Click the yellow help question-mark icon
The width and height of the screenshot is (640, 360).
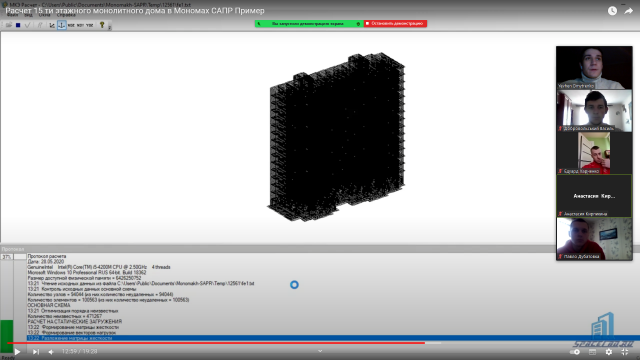(x=102, y=25)
